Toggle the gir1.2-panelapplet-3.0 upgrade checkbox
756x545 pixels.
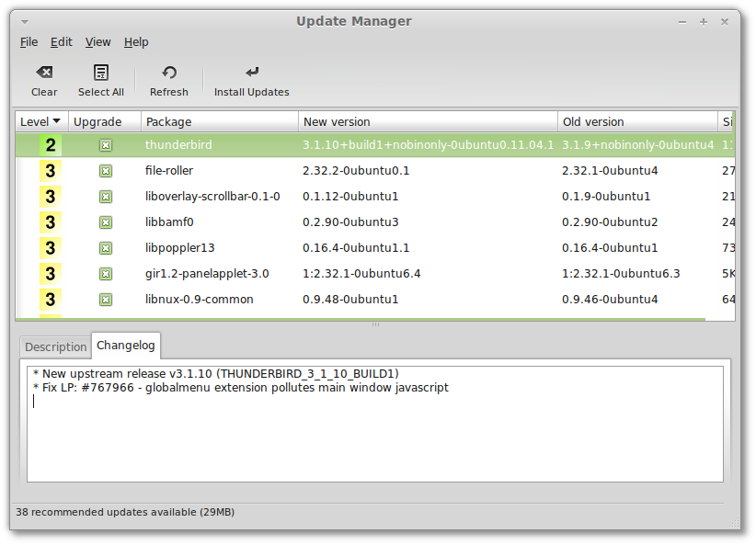pos(106,274)
